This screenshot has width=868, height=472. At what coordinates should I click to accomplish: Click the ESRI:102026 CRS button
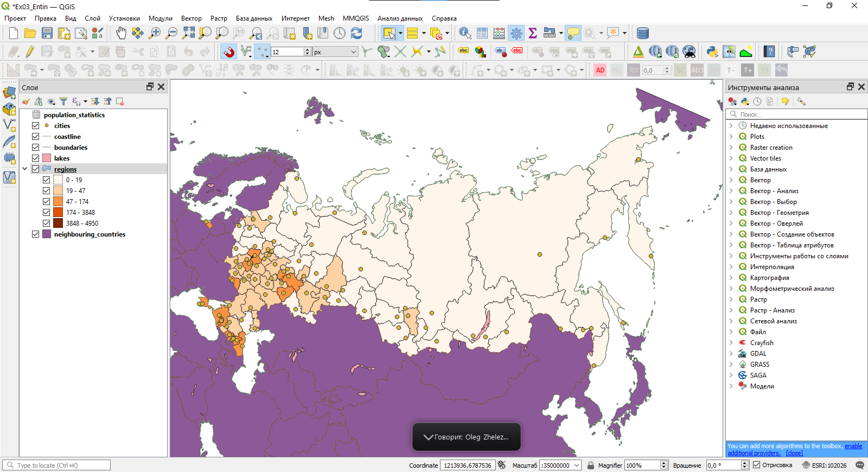[x=825, y=465]
